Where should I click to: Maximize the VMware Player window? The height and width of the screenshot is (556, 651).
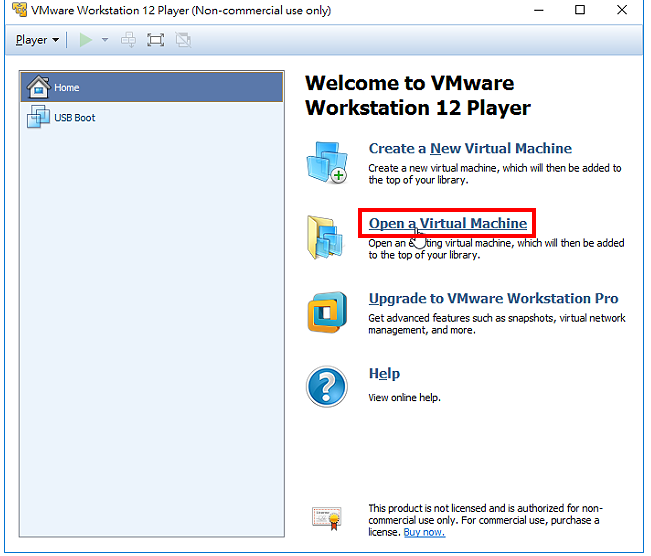pyautogui.click(x=580, y=10)
